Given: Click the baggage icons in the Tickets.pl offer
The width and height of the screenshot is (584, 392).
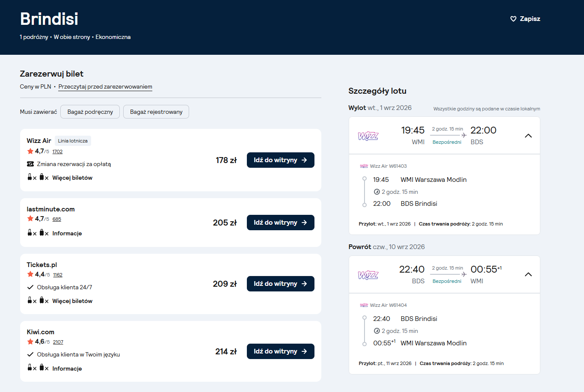Looking at the screenshot, I should tap(38, 300).
